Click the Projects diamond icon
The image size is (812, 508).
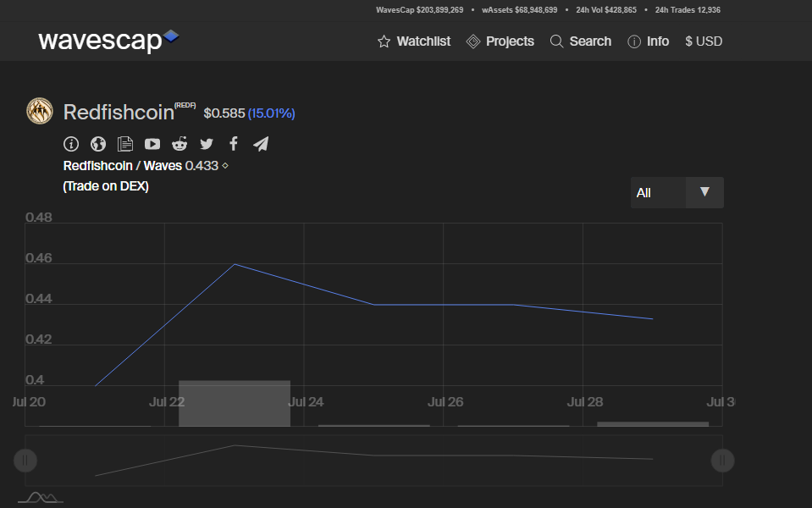[473, 41]
